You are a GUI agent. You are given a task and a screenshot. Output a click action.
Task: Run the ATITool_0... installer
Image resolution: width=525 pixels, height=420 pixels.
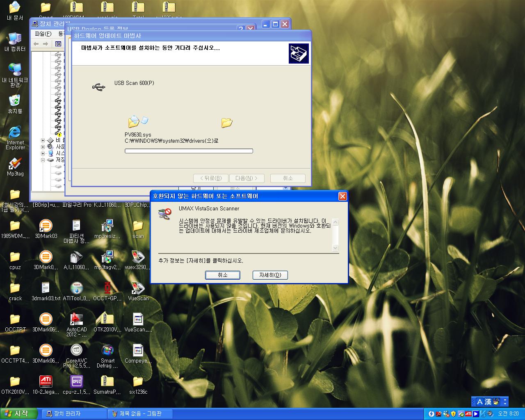pyautogui.click(x=76, y=291)
